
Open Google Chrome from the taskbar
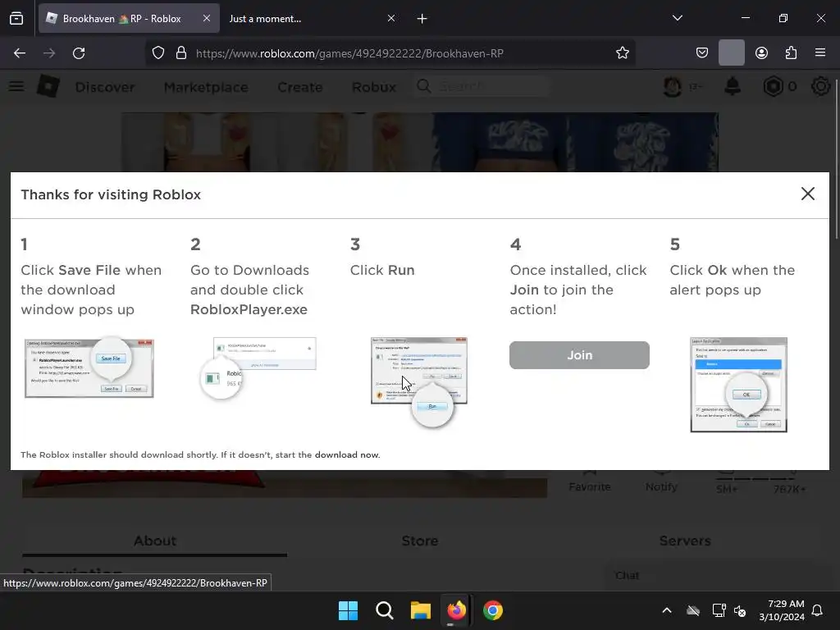click(x=493, y=610)
